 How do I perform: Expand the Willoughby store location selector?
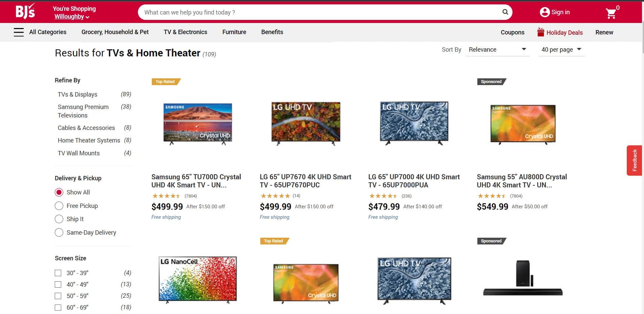coord(72,17)
